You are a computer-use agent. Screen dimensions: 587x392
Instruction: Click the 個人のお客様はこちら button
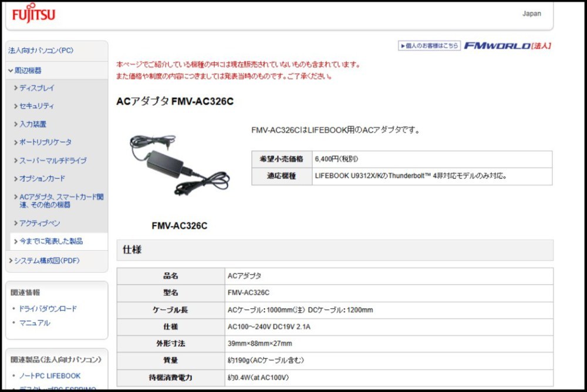click(x=429, y=46)
